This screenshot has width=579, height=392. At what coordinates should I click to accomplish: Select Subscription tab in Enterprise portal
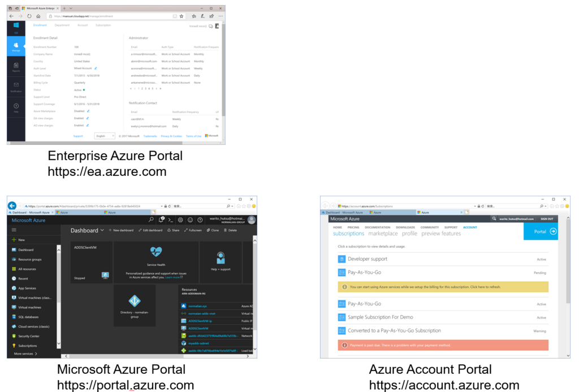(103, 25)
